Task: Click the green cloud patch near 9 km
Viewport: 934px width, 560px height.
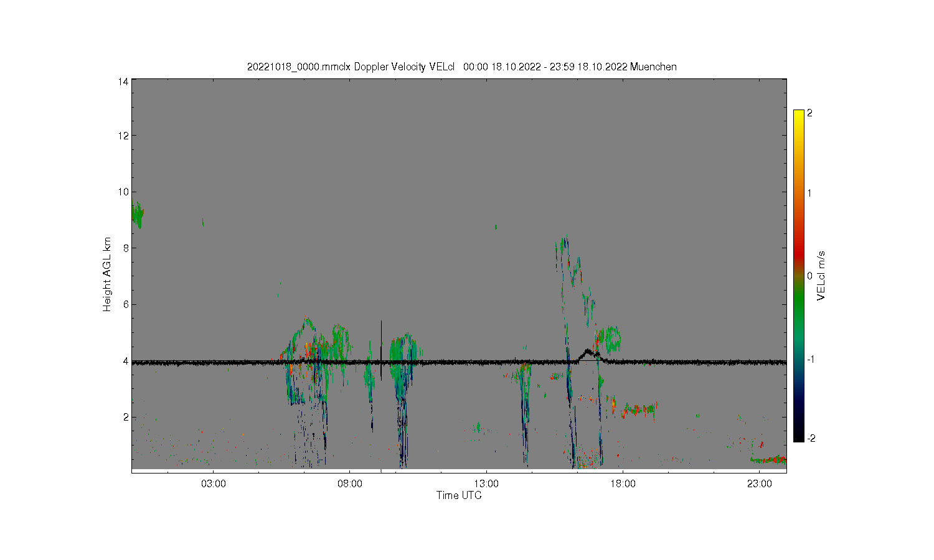Action: (x=138, y=215)
